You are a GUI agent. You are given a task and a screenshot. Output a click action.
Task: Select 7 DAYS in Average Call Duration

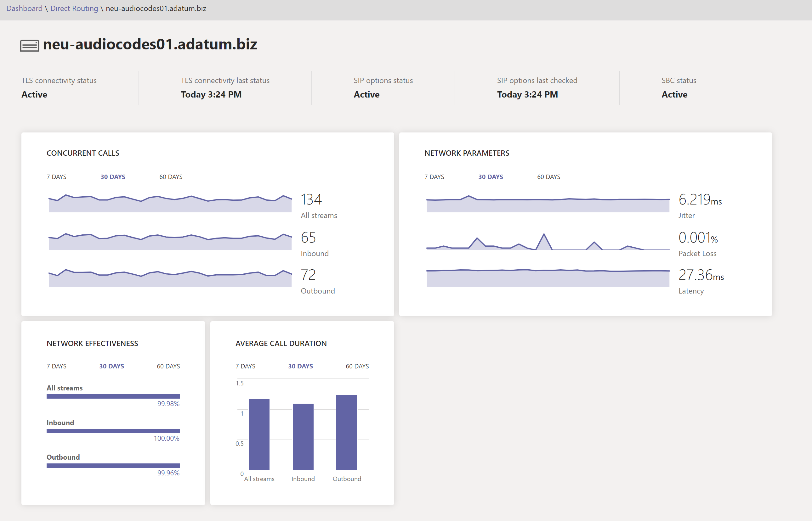tap(245, 366)
